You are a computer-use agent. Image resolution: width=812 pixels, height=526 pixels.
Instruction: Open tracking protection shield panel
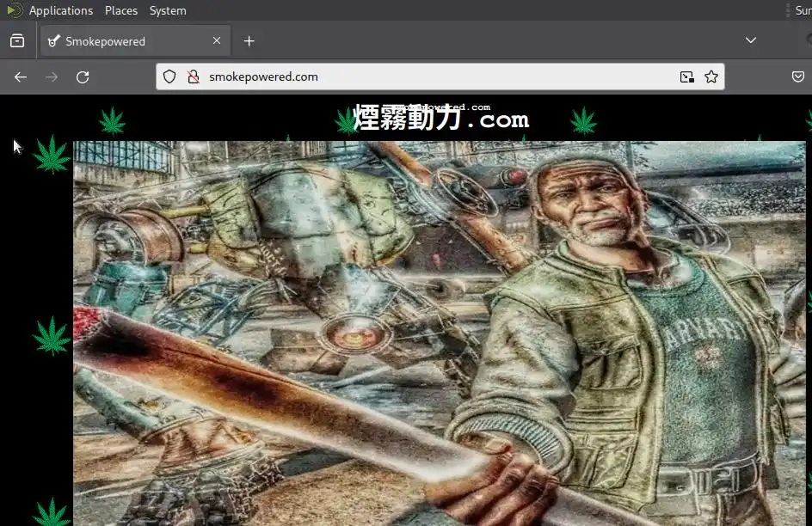coord(169,76)
